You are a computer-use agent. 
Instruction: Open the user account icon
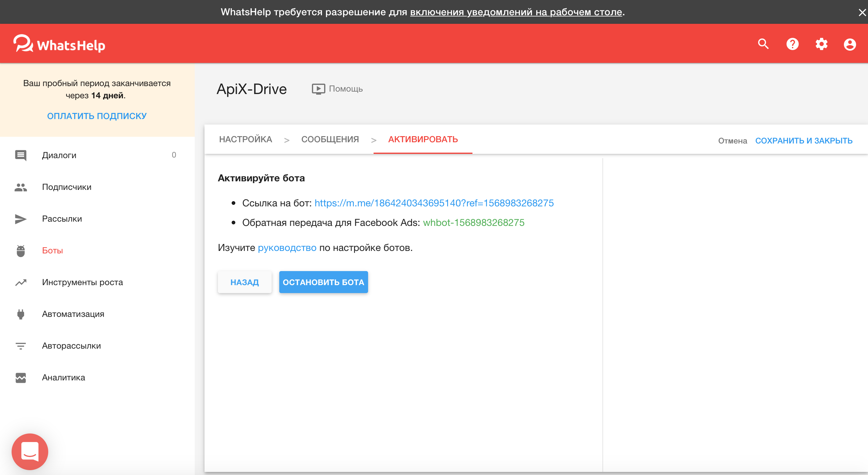(x=850, y=44)
